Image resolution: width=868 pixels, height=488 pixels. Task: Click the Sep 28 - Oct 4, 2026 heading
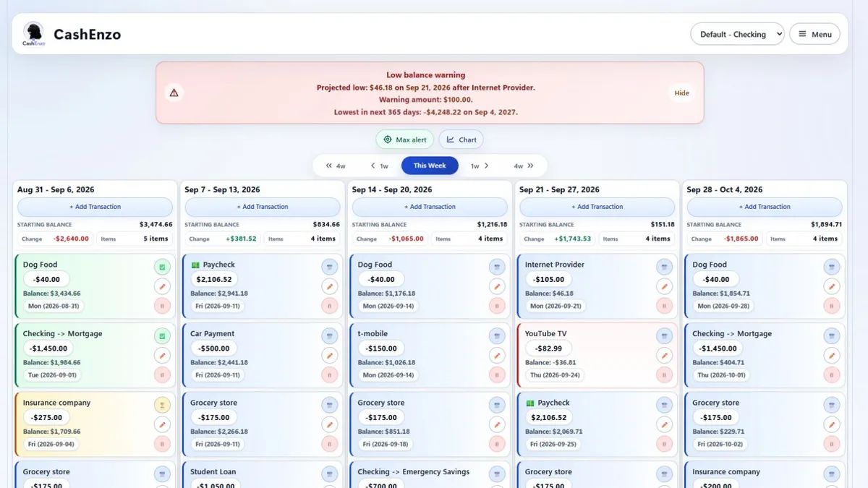(x=725, y=189)
